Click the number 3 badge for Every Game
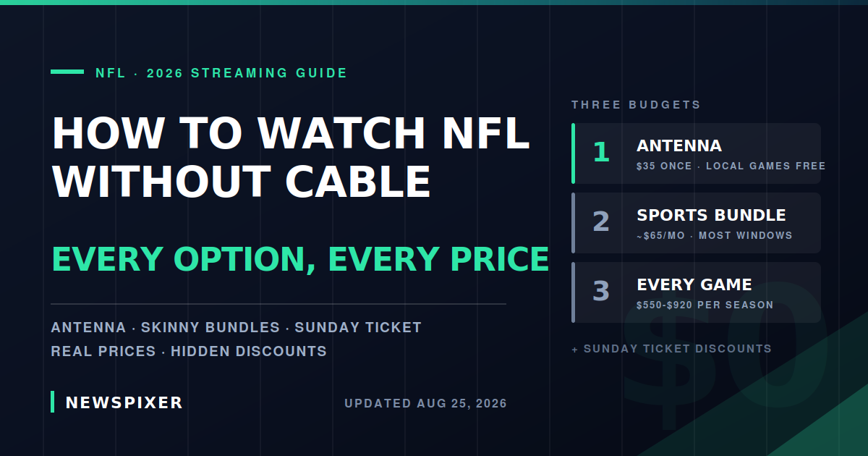Screen dimensions: 868x456 (x=601, y=292)
